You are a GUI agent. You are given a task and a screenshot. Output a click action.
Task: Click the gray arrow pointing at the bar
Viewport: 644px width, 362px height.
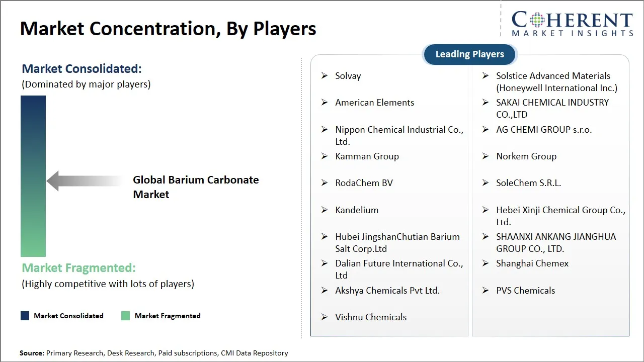pyautogui.click(x=84, y=181)
